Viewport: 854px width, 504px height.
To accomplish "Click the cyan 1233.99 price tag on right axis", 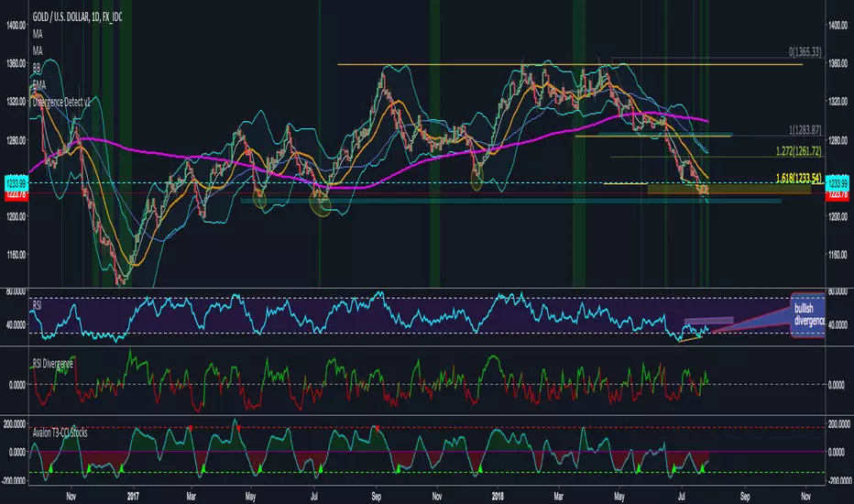I will 838,183.
